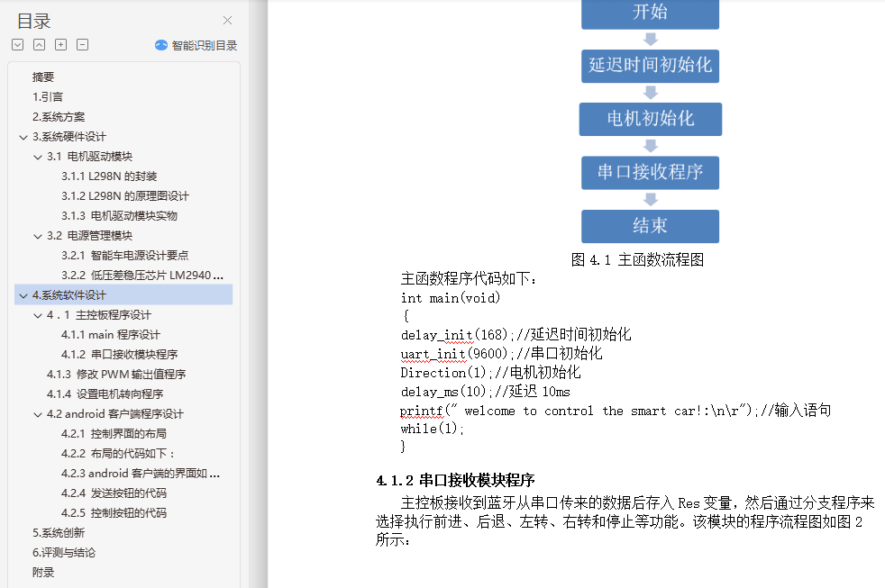Click the expand-all down-arrow box icon
Image resolution: width=885 pixels, height=588 pixels.
point(17,44)
